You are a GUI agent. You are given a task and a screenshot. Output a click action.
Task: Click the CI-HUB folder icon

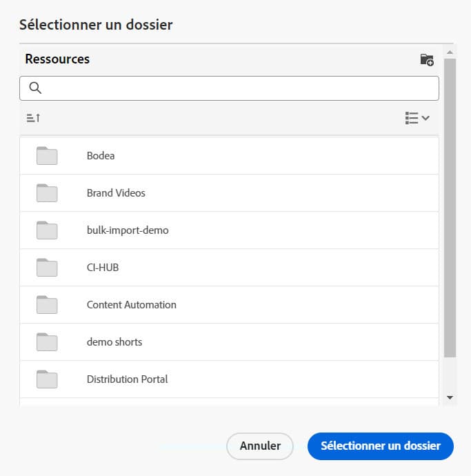tap(47, 268)
